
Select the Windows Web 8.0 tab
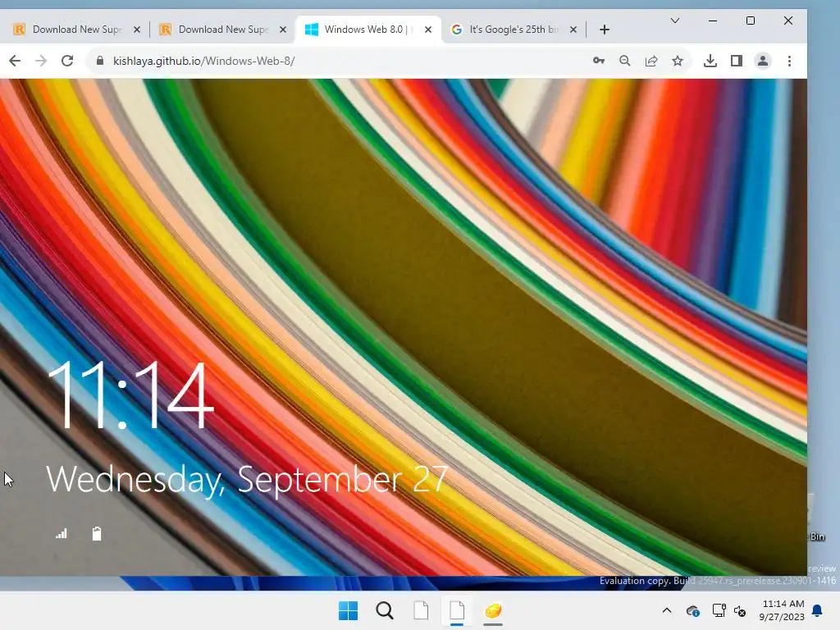[367, 30]
